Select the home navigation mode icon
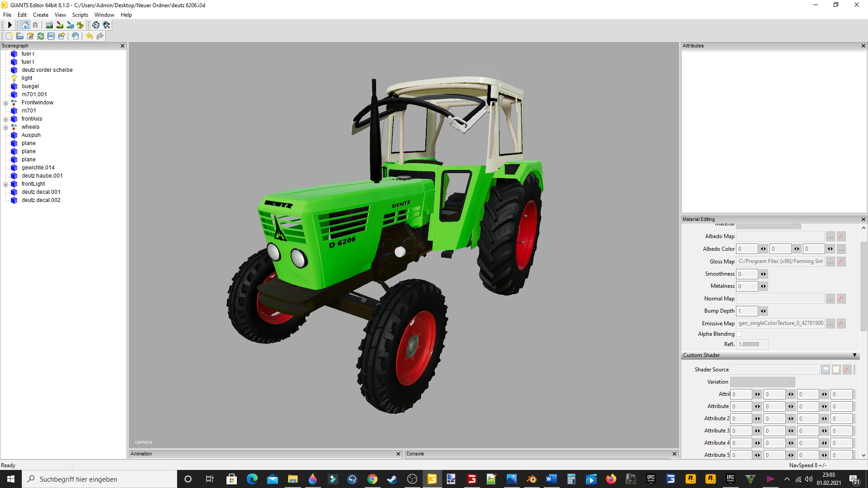868x488 pixels. coord(25,25)
